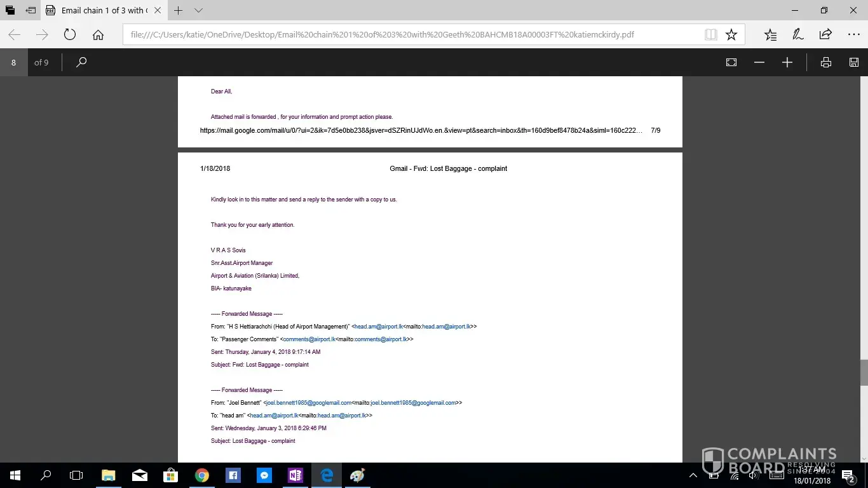Image resolution: width=868 pixels, height=488 pixels.
Task: Launch File Explorer from taskbar
Action: point(109,475)
